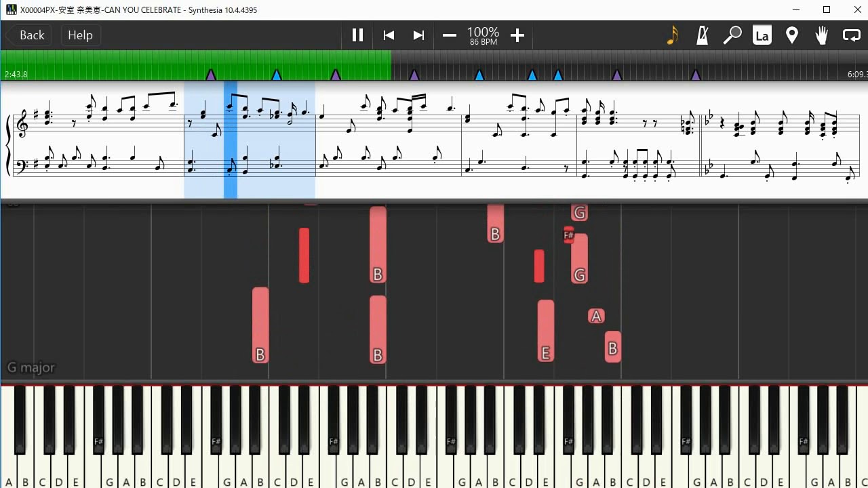Open the Help menu
Screen dimensions: 868x488
click(x=80, y=35)
